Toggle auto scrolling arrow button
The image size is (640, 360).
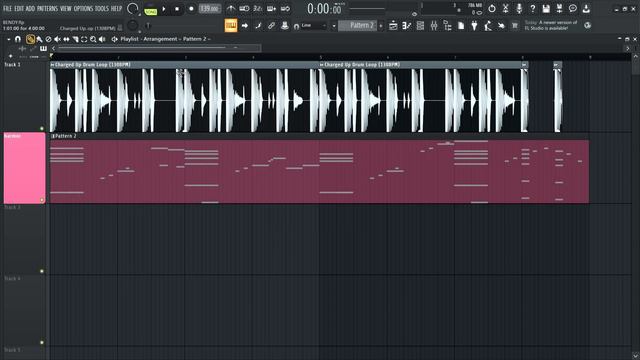244,25
